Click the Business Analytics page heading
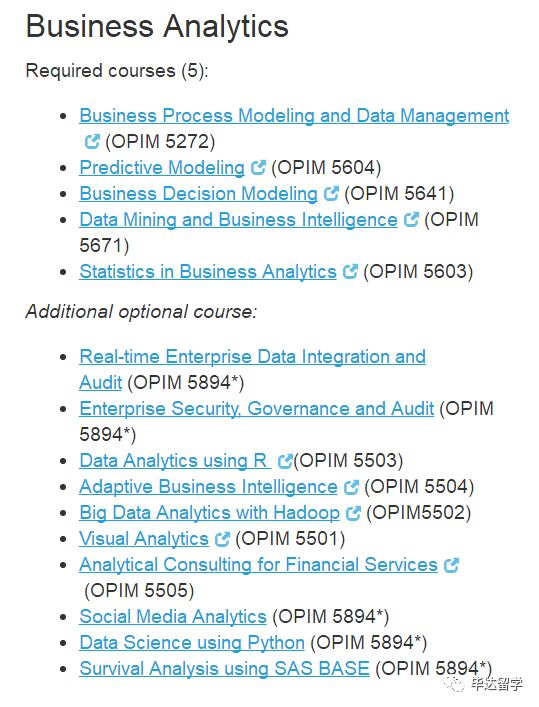 coord(157,26)
